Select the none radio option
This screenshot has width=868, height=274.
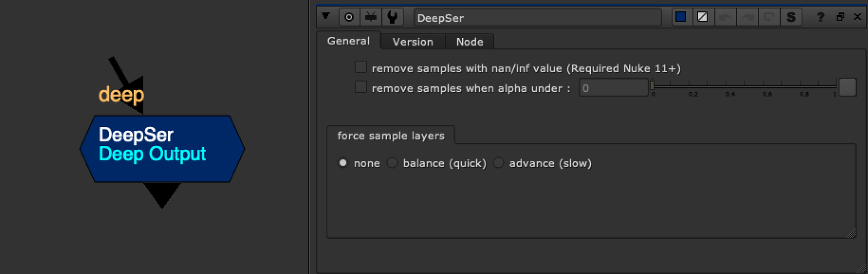coord(343,163)
